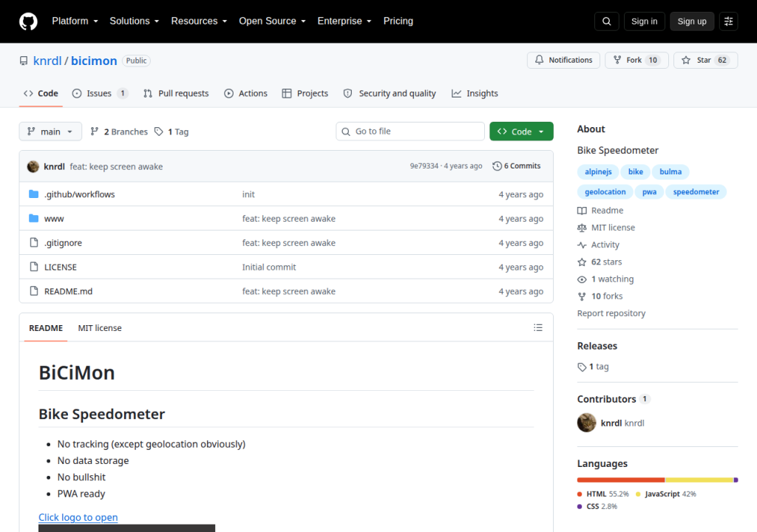This screenshot has height=532, width=757.
Task: Click the LICENSE file icon
Action: click(x=34, y=267)
